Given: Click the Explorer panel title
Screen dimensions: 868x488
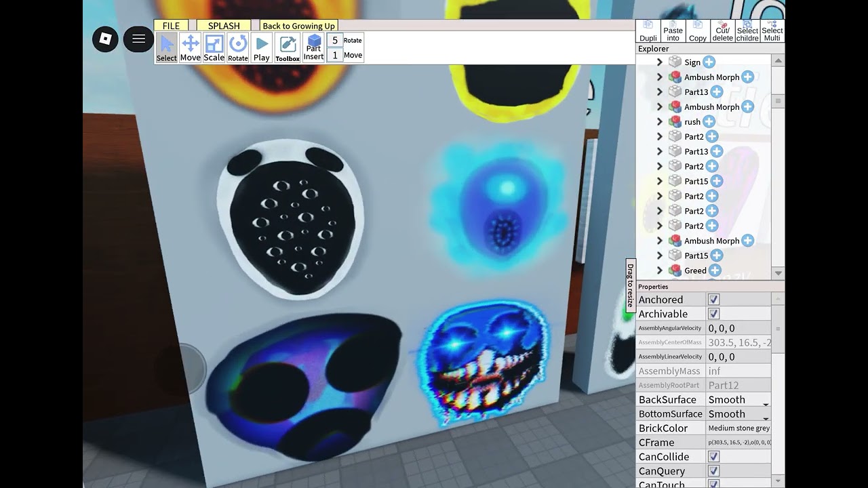Looking at the screenshot, I should pos(654,49).
